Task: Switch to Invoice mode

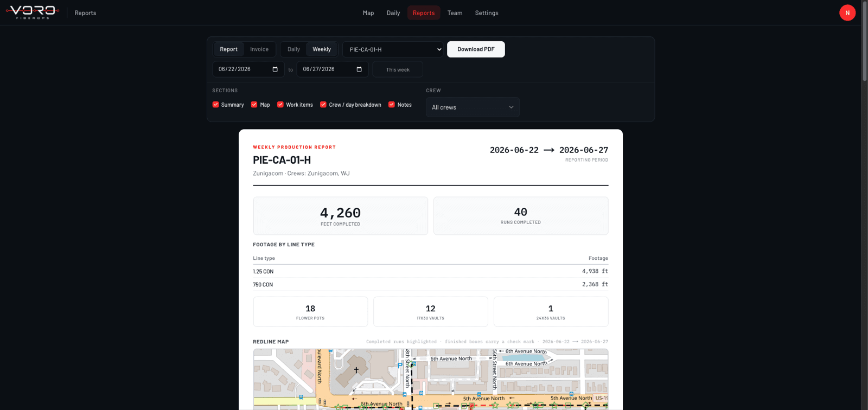Action: click(x=259, y=49)
